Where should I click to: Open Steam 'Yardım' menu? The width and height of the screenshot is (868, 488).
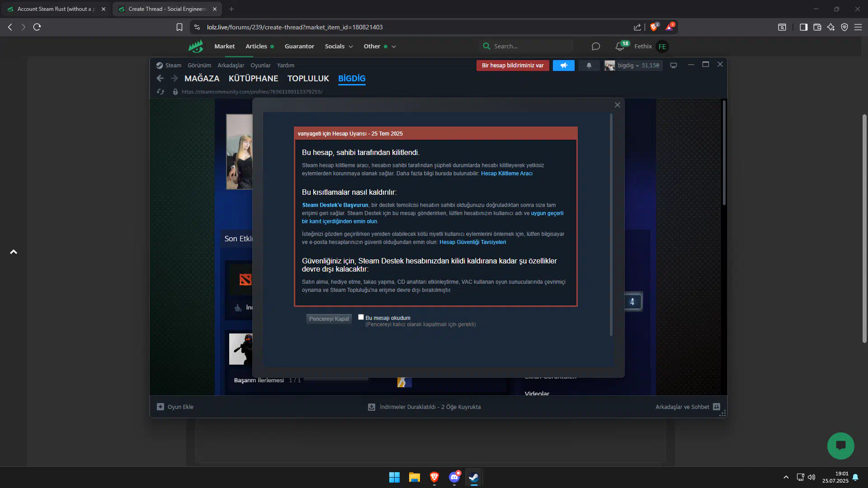[x=286, y=66]
